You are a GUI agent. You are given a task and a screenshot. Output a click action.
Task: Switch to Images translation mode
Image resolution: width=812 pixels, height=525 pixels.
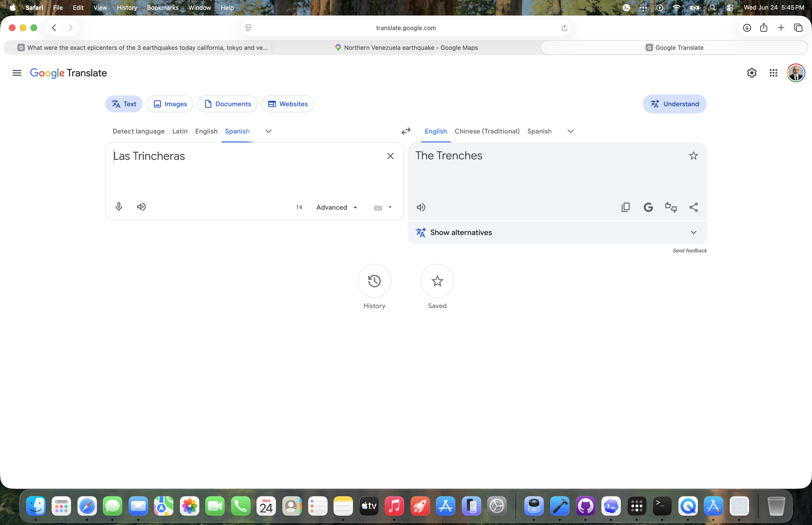[x=170, y=104]
